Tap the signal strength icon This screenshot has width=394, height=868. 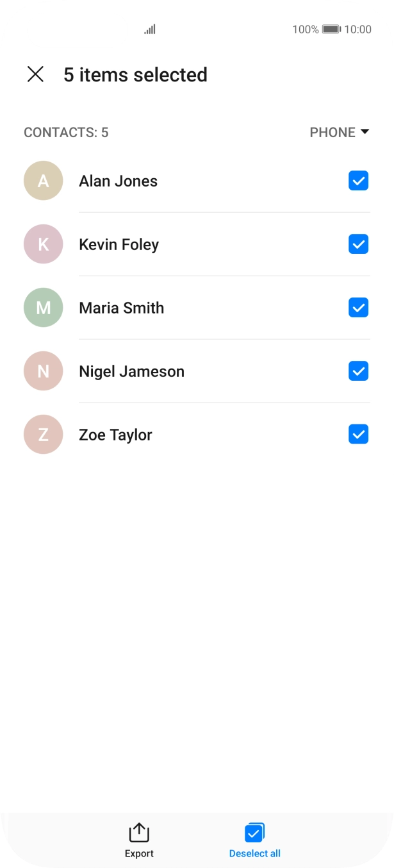pos(150,29)
